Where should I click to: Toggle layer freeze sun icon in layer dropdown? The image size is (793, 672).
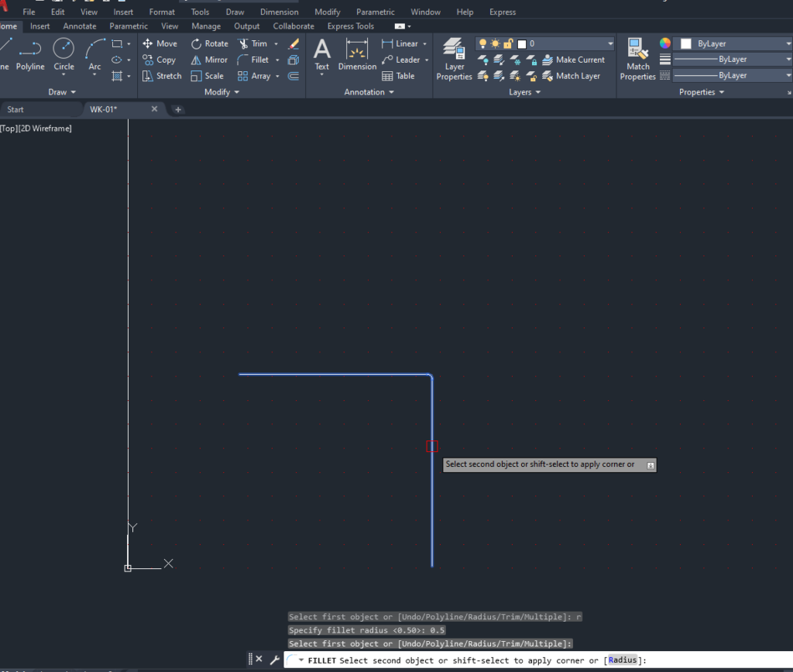click(496, 44)
